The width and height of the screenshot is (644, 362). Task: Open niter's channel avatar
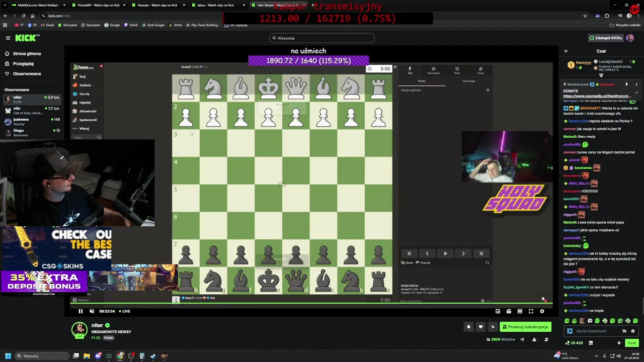tap(79, 330)
